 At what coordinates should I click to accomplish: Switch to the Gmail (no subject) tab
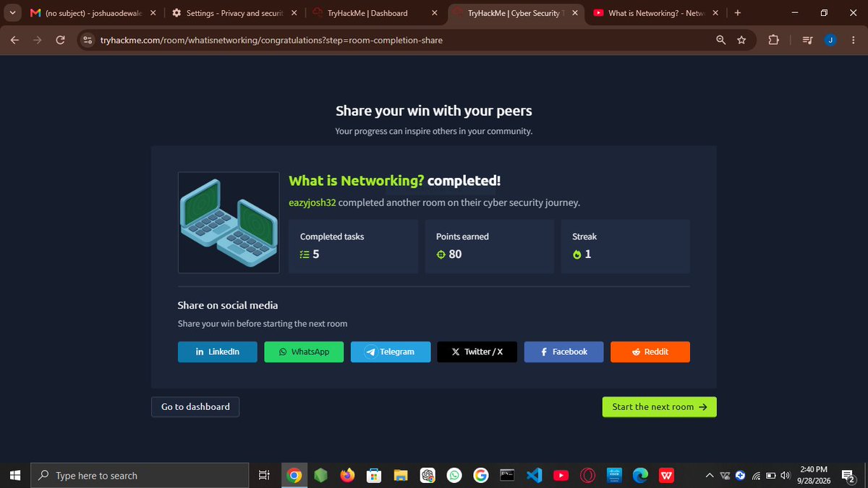(91, 13)
